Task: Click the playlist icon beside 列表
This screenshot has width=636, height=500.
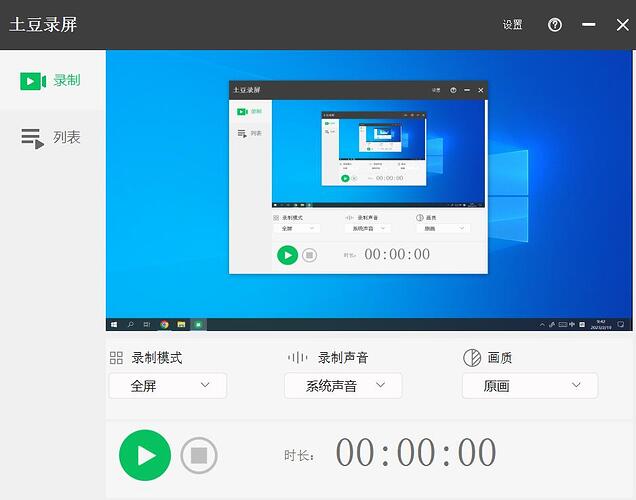Action: (32, 139)
